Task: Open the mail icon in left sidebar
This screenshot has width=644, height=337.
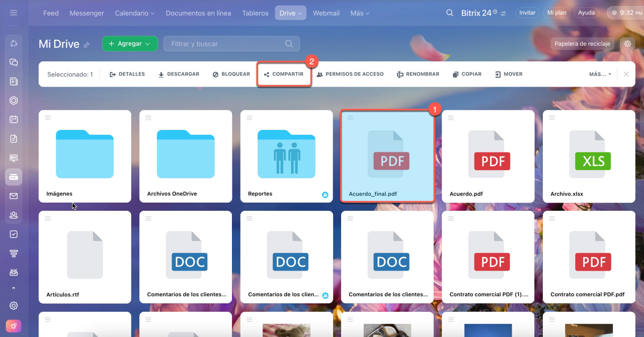Action: 14,196
